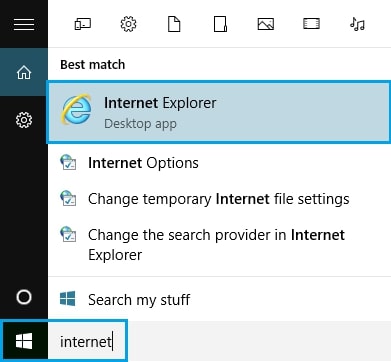Click the icon beside Change the search provider
391x362 pixels.
point(68,234)
